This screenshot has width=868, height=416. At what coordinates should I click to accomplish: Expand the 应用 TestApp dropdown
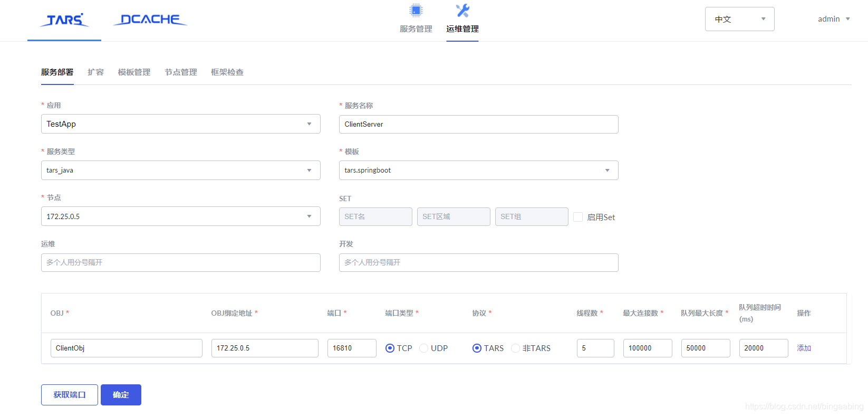(x=181, y=124)
